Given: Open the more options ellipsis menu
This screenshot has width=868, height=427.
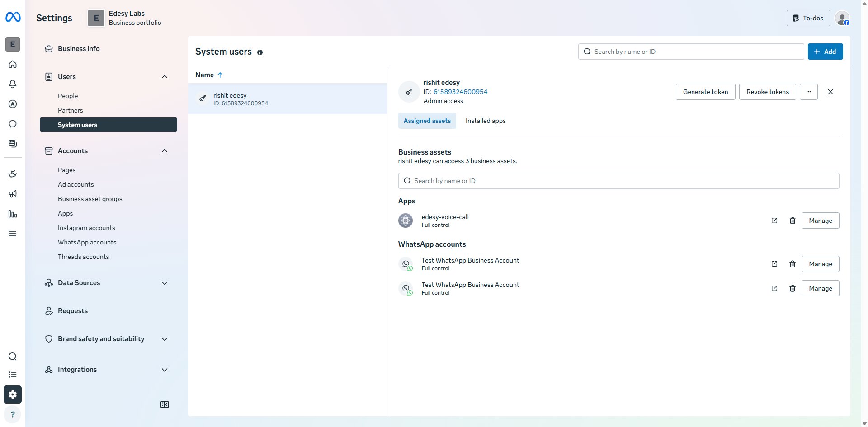Looking at the screenshot, I should (809, 92).
